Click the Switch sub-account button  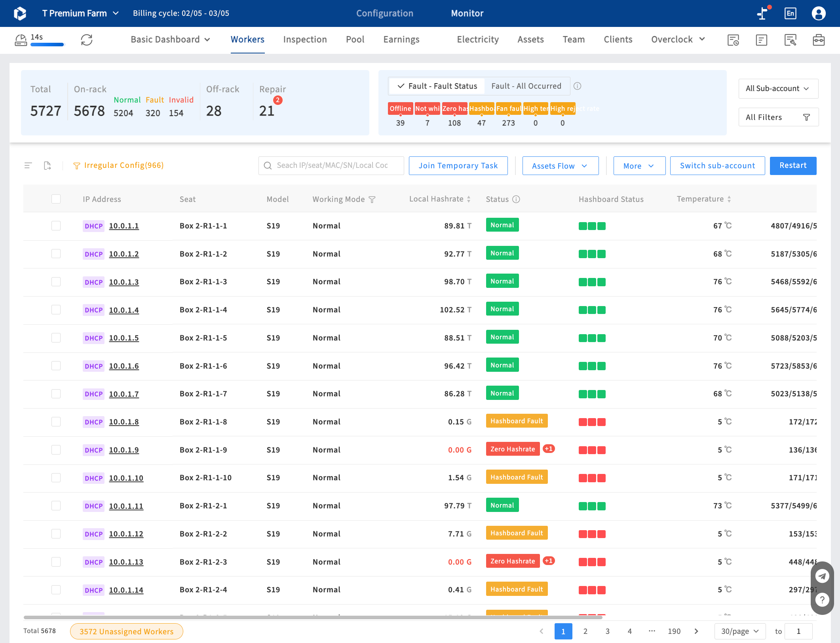717,166
